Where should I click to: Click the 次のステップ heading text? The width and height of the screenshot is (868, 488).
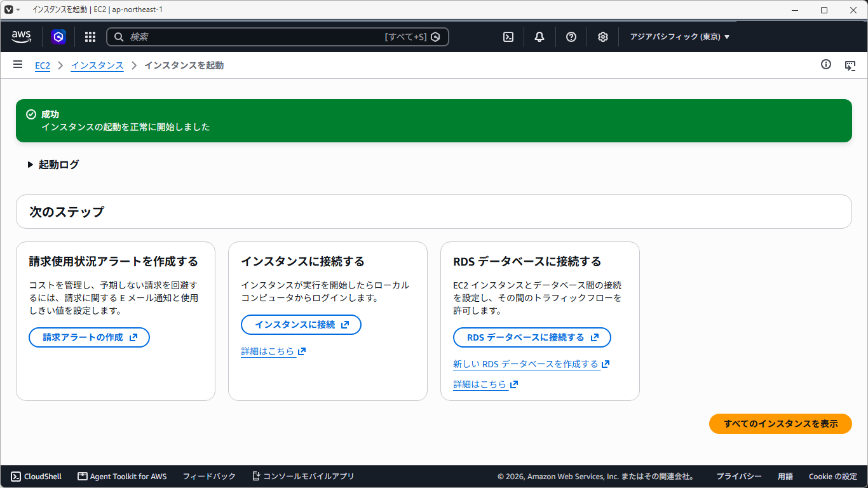click(67, 212)
